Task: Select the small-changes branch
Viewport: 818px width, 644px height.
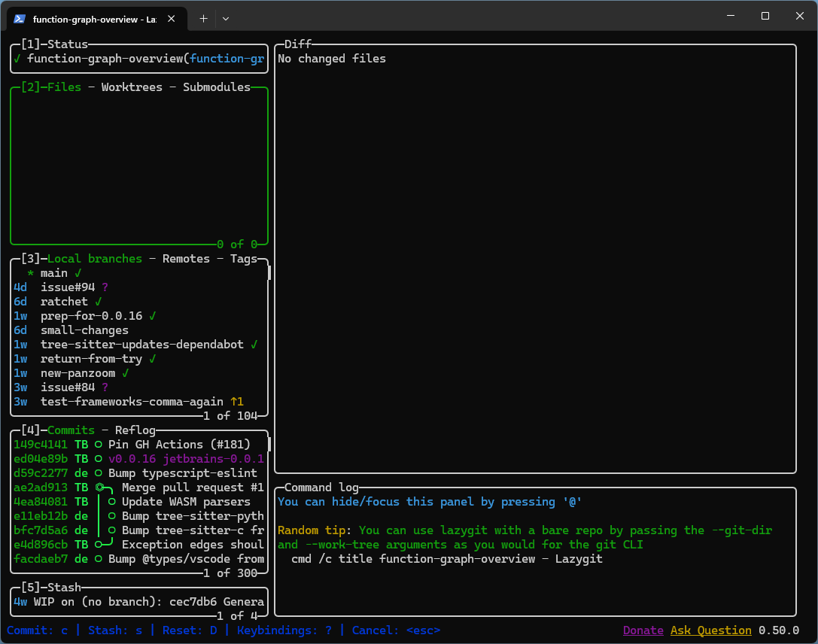Action: [140, 330]
